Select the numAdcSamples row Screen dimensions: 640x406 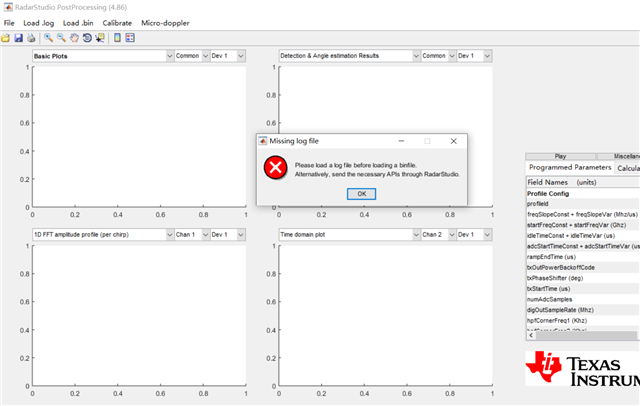click(x=583, y=300)
